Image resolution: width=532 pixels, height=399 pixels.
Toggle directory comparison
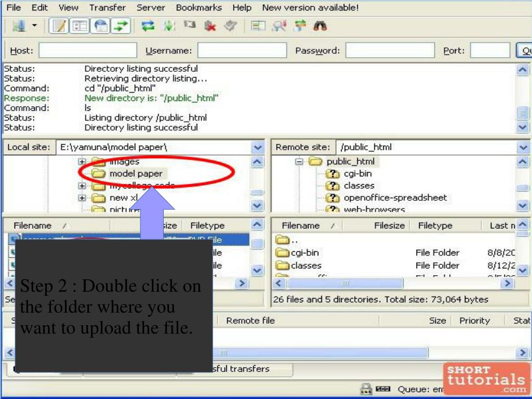279,26
